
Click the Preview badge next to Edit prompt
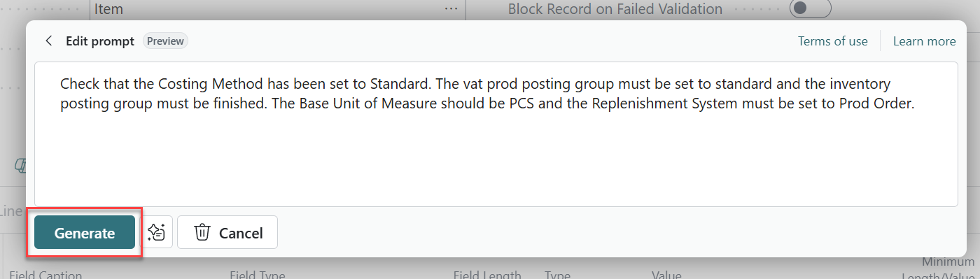(166, 41)
